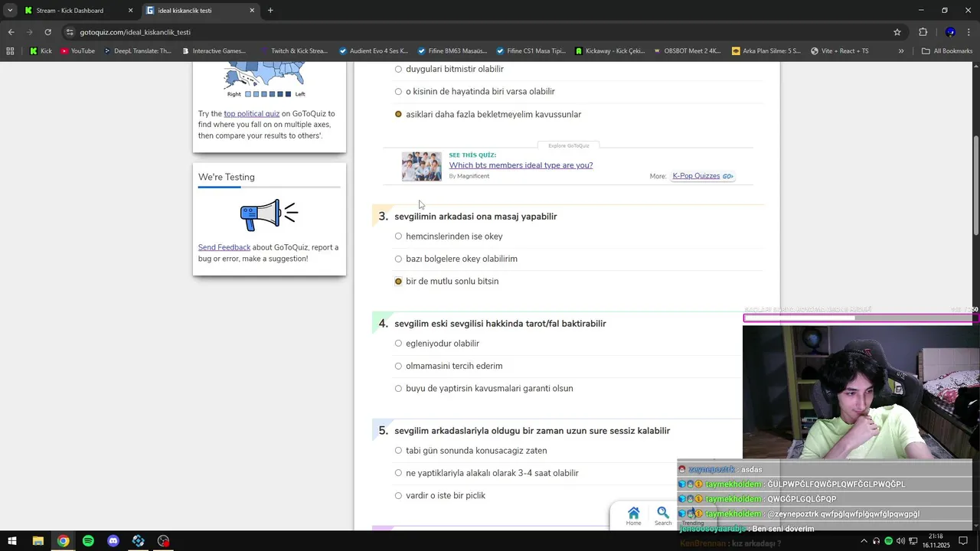Open the network status tray icon

click(x=913, y=541)
